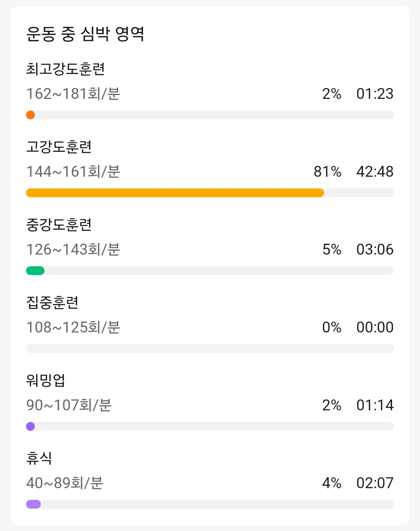420x531 pixels.
Task: Tap the 최고강도훈련 zone label
Action: [x=65, y=69]
